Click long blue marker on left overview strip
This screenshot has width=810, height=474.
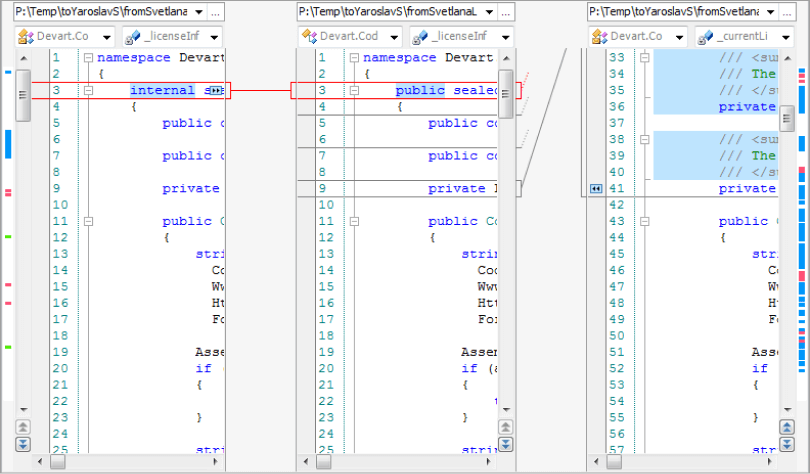(x=8, y=144)
